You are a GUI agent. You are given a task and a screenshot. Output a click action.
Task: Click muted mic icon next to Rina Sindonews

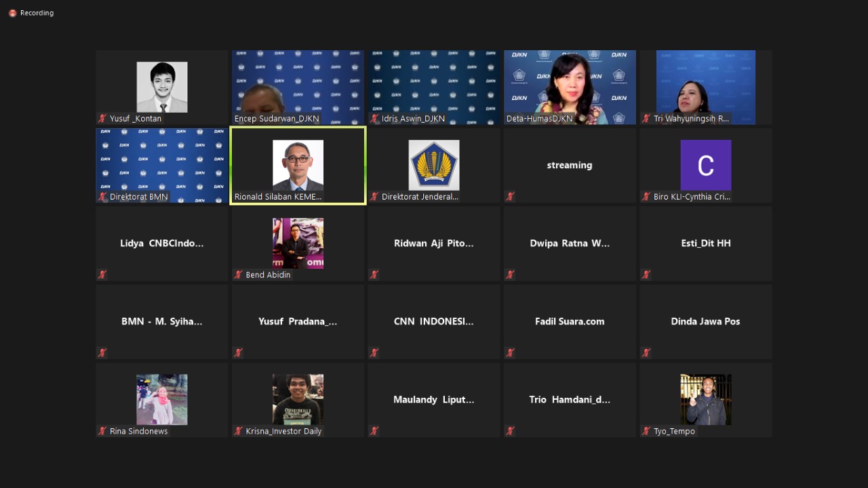click(x=103, y=431)
